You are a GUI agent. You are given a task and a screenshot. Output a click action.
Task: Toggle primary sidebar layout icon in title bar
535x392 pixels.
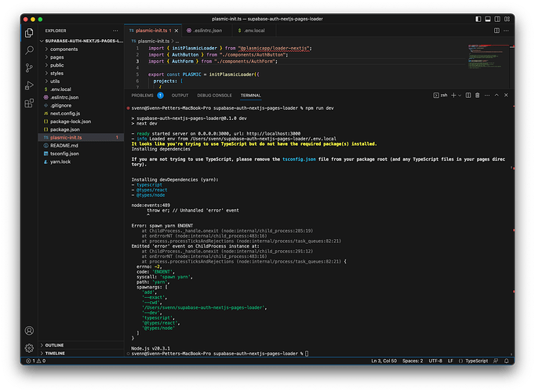tap(479, 19)
